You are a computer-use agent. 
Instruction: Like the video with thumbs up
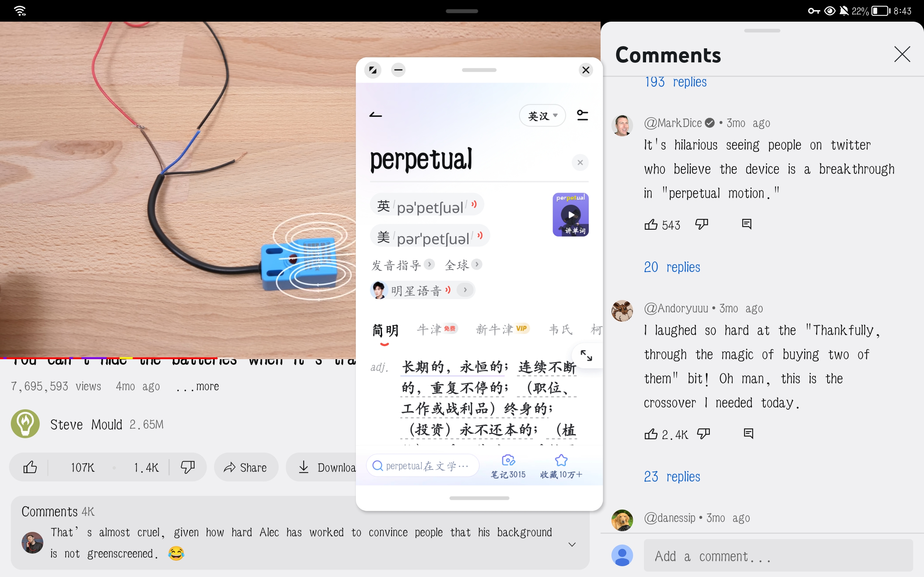click(x=30, y=467)
